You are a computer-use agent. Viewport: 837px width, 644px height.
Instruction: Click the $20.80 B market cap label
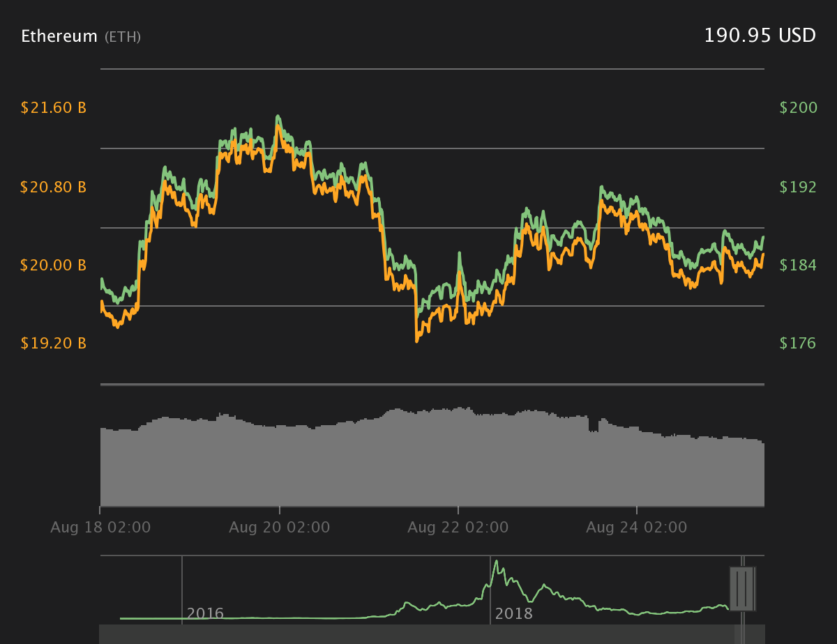pyautogui.click(x=54, y=187)
